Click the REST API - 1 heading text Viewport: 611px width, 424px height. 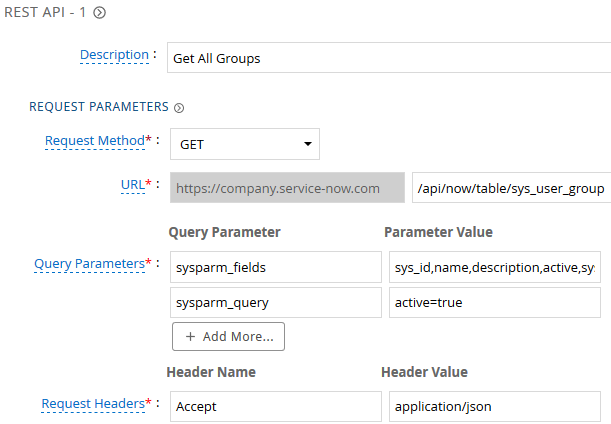[45, 12]
